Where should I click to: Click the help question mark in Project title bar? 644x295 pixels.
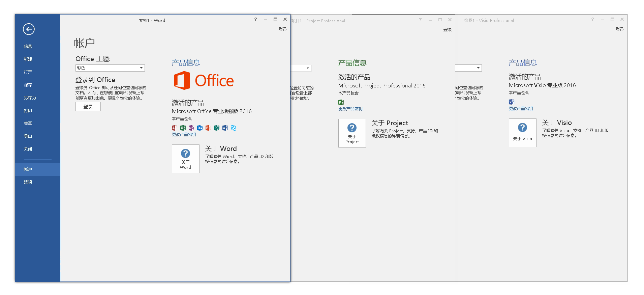[x=420, y=20]
